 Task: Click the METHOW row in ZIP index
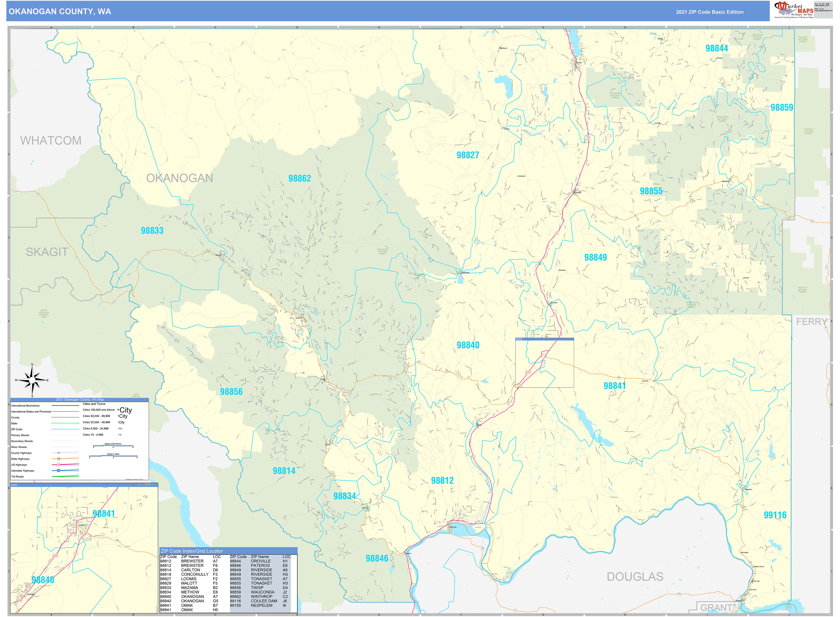(189, 592)
